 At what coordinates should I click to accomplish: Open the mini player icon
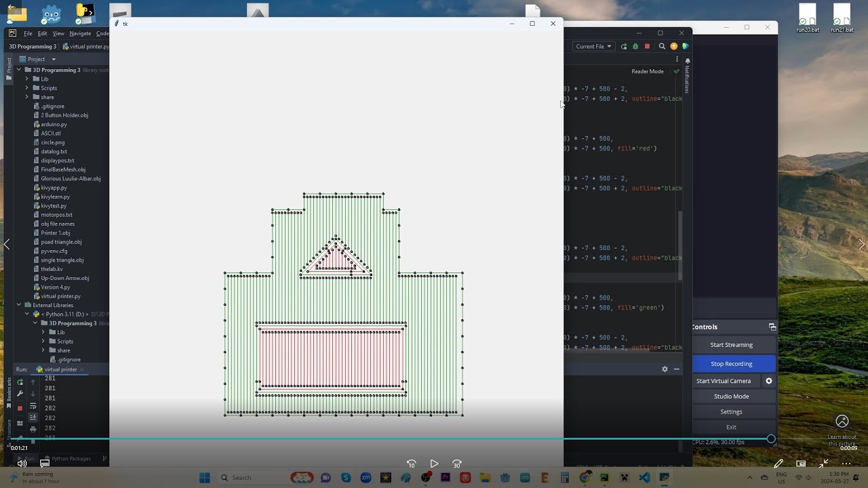[801, 464]
